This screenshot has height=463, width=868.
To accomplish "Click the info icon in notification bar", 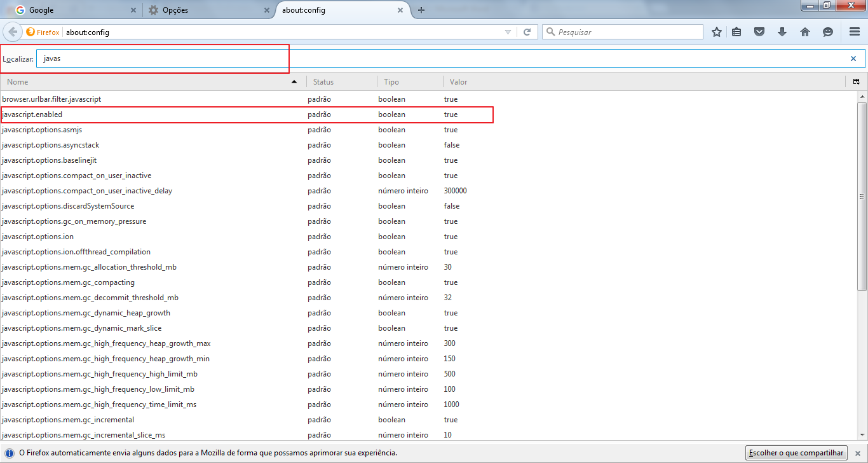I will (x=10, y=453).
